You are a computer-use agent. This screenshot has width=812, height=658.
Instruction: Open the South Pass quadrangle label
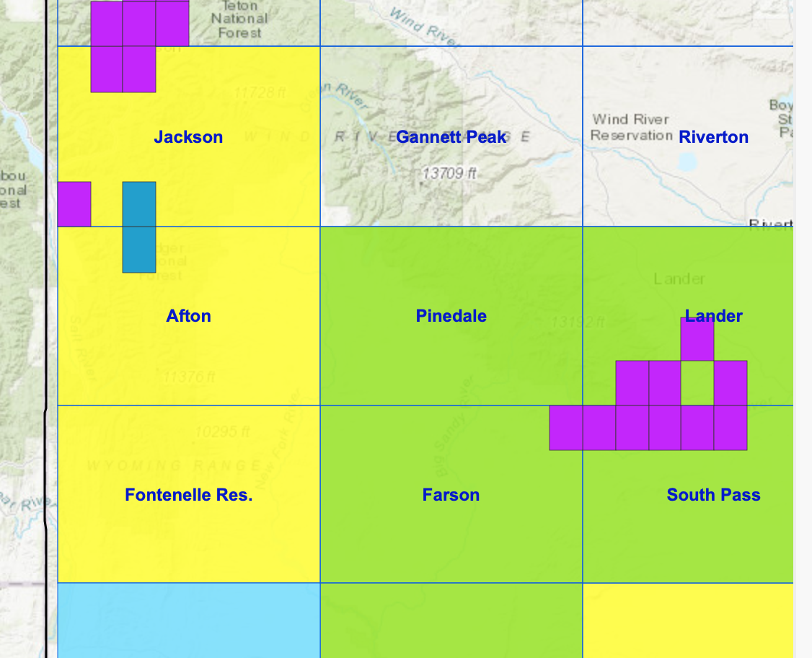tap(713, 495)
